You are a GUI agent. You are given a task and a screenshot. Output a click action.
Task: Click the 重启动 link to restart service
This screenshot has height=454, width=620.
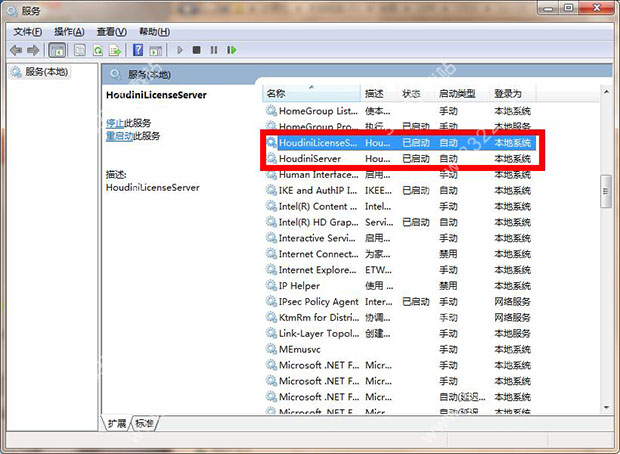point(119,136)
